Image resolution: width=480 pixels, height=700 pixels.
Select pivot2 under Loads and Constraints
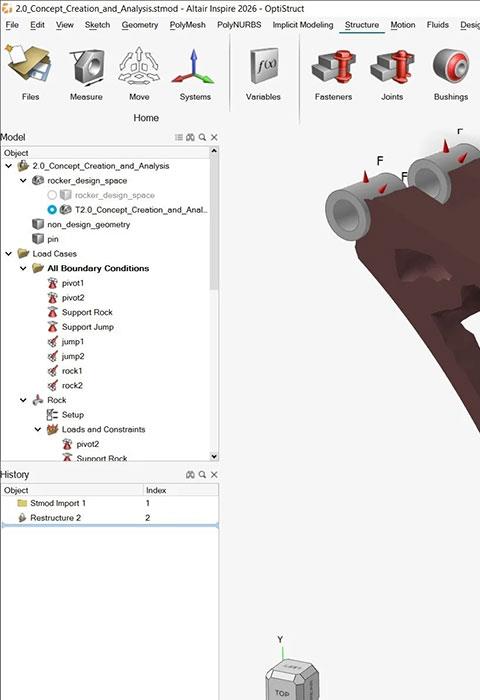[88, 444]
